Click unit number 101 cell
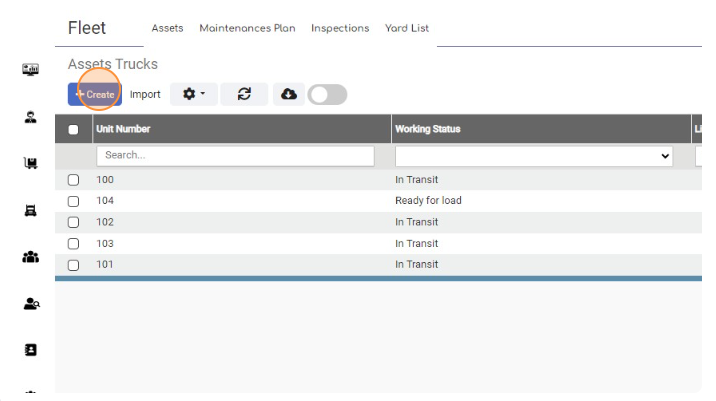The width and height of the screenshot is (716, 401). pyautogui.click(x=105, y=264)
